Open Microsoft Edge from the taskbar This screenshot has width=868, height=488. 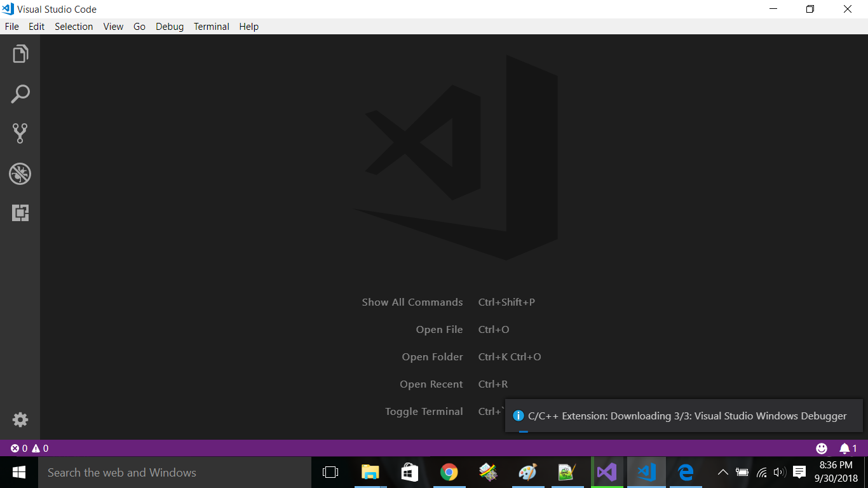[686, 472]
